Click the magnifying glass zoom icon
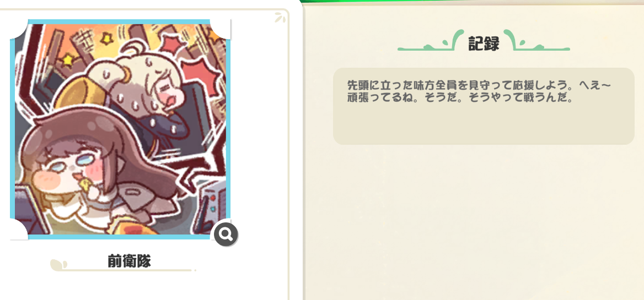The height and width of the screenshot is (300, 644). [226, 234]
